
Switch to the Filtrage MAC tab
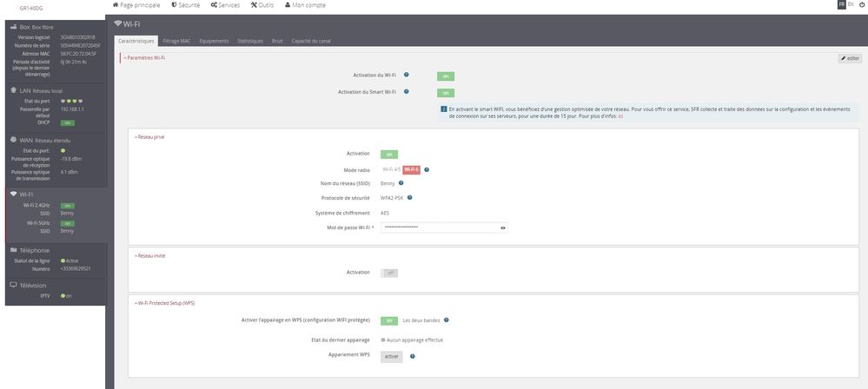(176, 41)
